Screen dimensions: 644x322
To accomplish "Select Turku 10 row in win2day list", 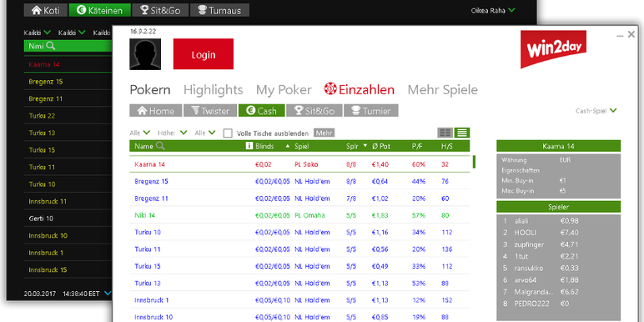I will pos(299,232).
